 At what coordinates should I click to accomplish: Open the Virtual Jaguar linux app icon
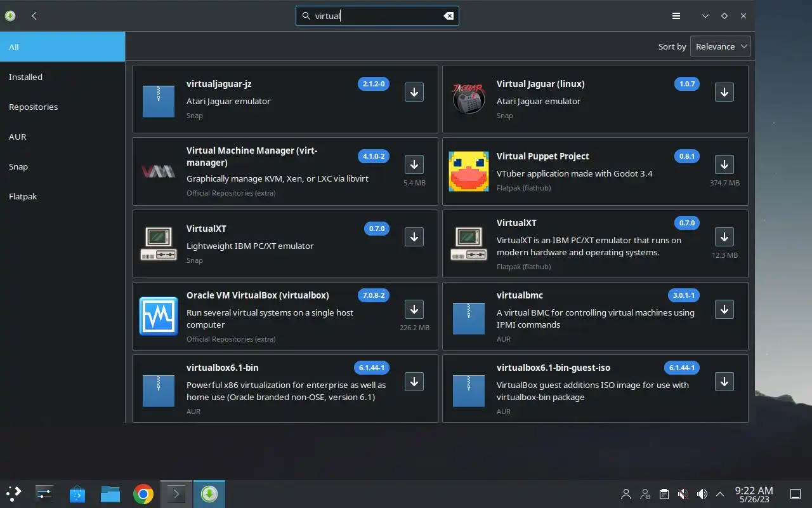(468, 99)
